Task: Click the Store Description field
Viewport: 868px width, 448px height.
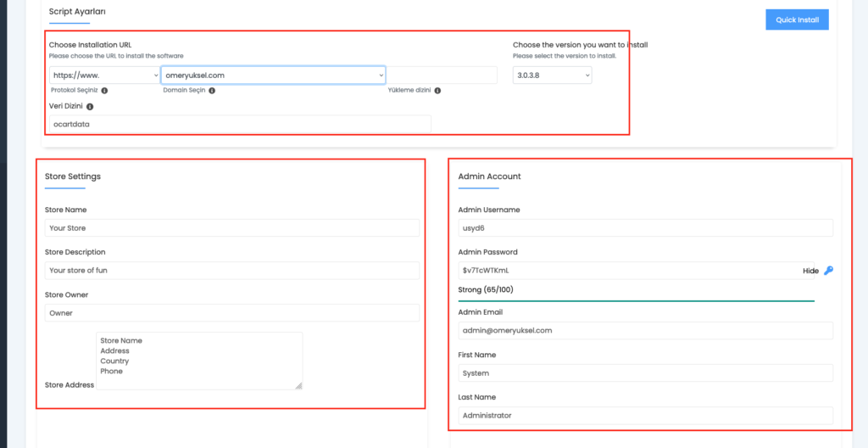Action: tap(232, 271)
